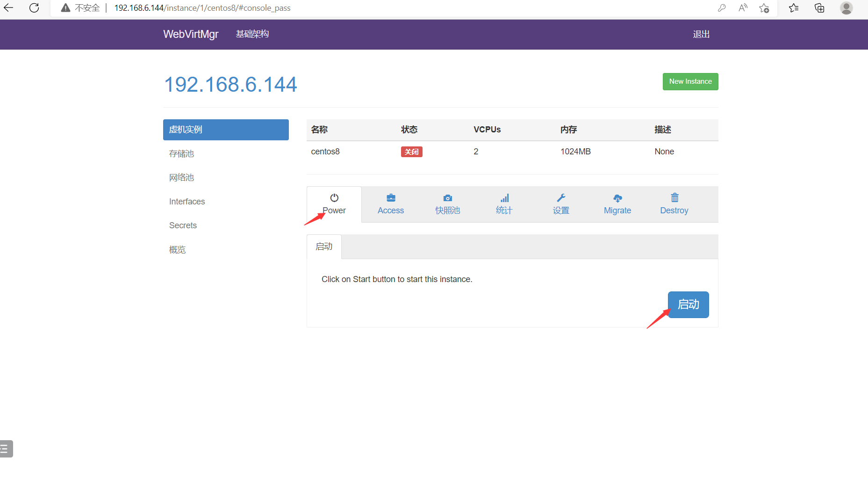The image size is (868, 501).
Task: Switch to the Power tab
Action: pos(334,204)
